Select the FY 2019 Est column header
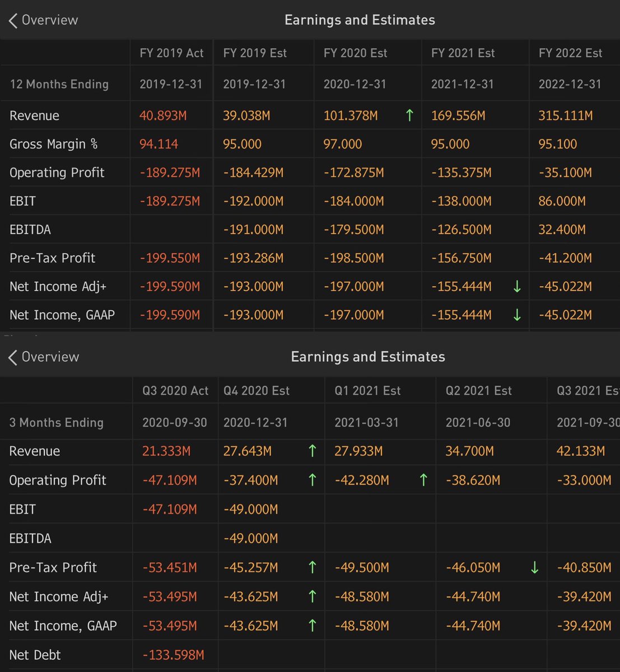This screenshot has height=672, width=620. click(x=255, y=53)
